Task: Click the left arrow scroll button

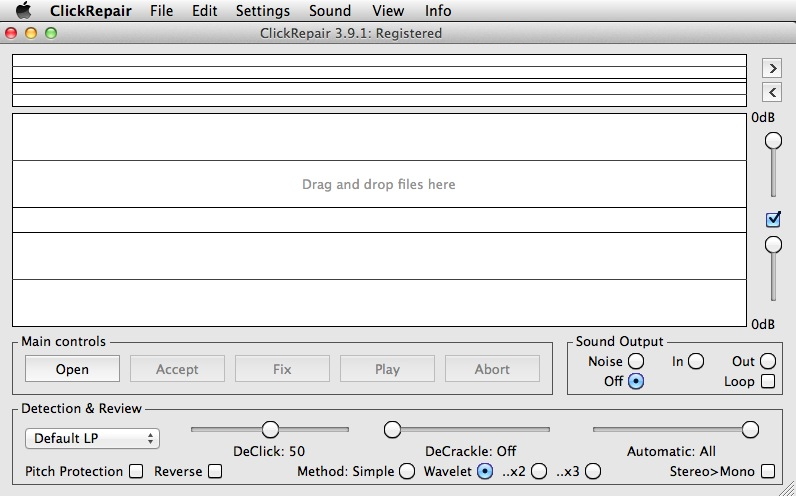Action: pyautogui.click(x=771, y=93)
